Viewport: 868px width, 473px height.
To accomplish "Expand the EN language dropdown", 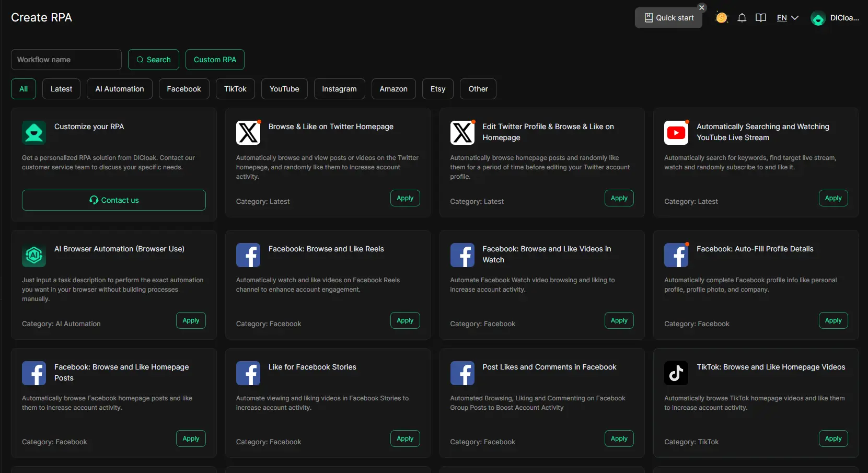I will click(788, 18).
